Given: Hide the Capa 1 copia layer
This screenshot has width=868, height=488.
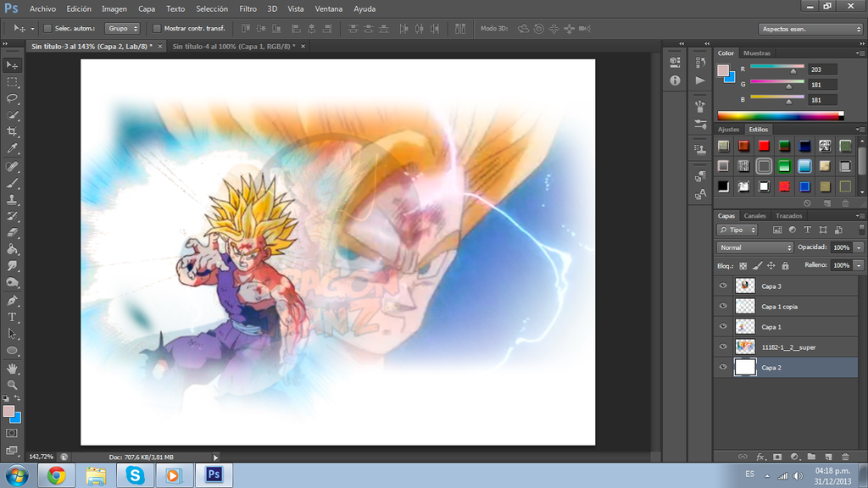Looking at the screenshot, I should (723, 306).
